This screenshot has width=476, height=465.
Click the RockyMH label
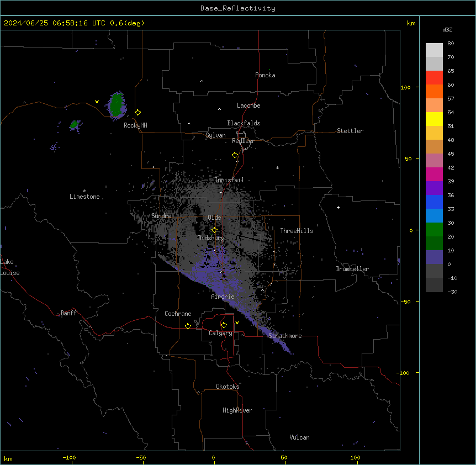click(135, 125)
